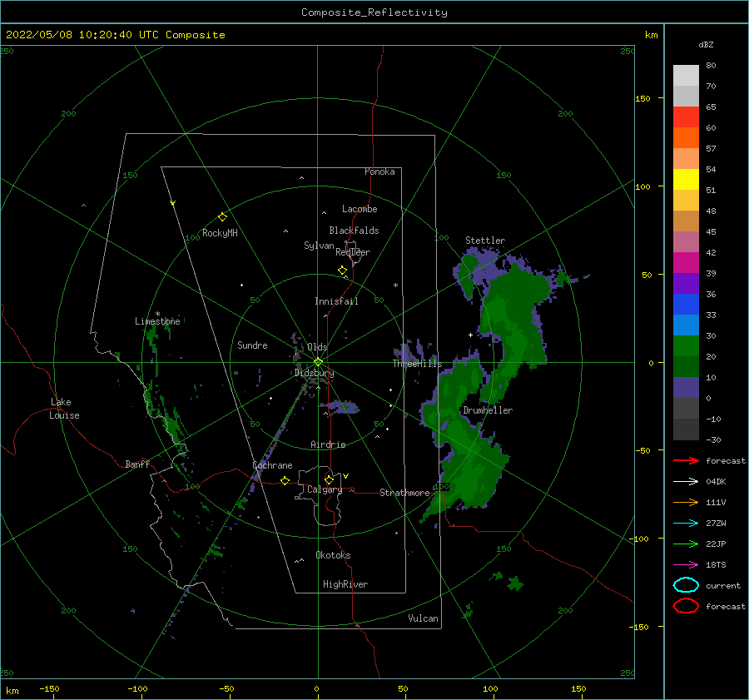Click the Stettler city label
The image size is (749, 700).
click(485, 241)
